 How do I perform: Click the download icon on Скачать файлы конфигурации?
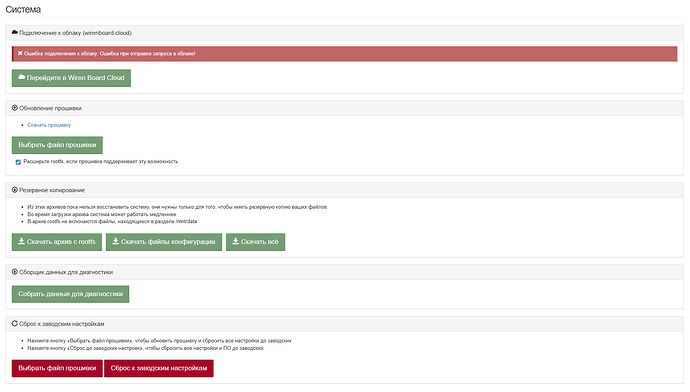click(x=115, y=241)
